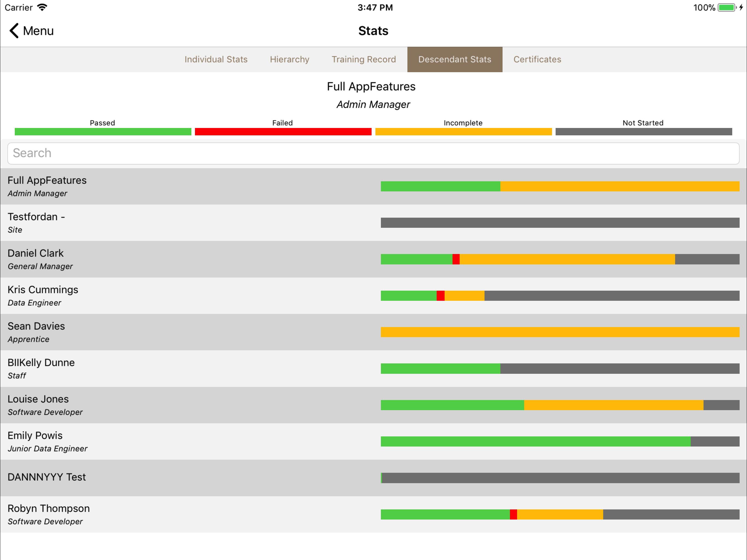This screenshot has width=747, height=560.
Task: Select the Descendant Stats tab
Action: pos(454,59)
